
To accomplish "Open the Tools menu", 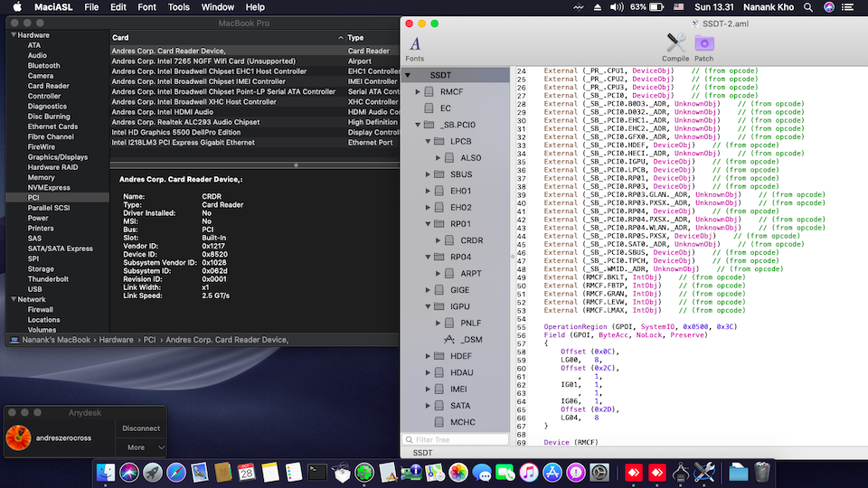I will click(179, 7).
